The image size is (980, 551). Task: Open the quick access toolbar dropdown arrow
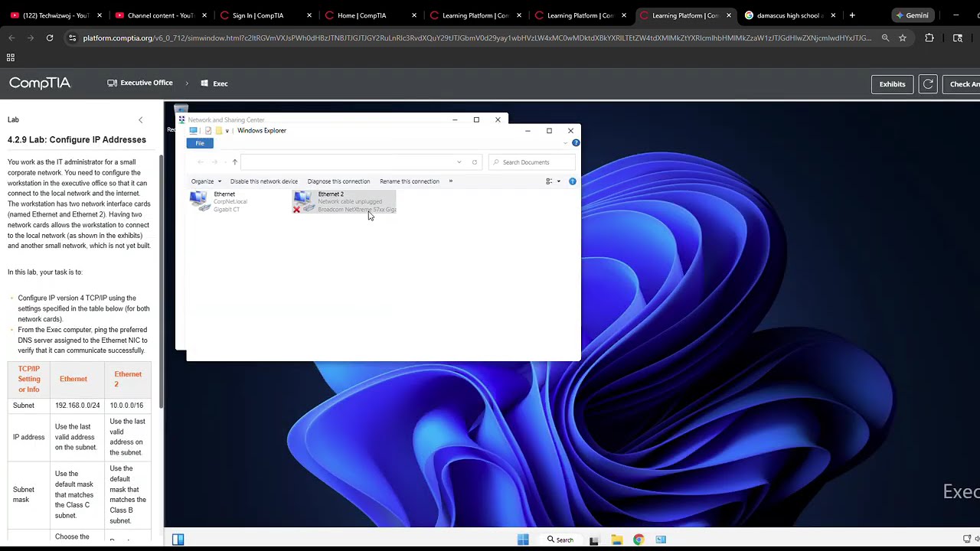(x=227, y=131)
